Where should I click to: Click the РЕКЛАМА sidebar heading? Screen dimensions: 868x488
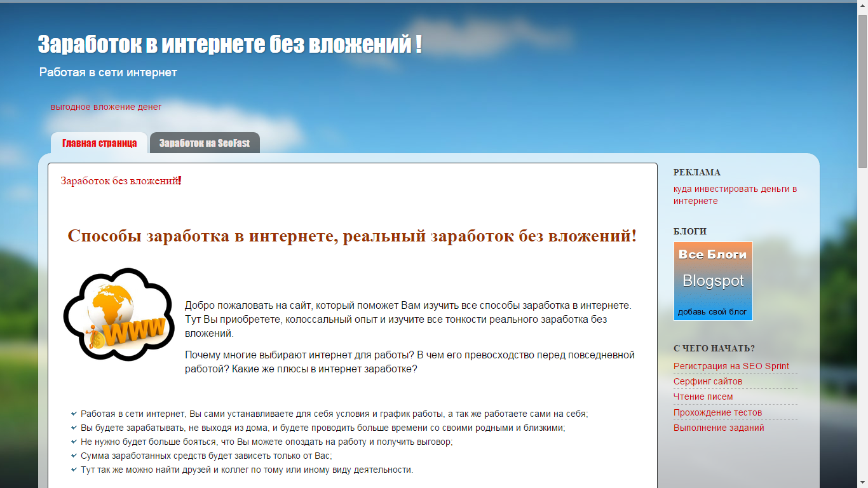(x=697, y=172)
